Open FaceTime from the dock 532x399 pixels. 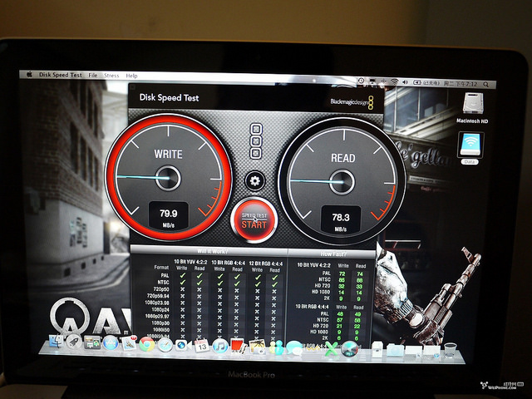[x=183, y=346]
